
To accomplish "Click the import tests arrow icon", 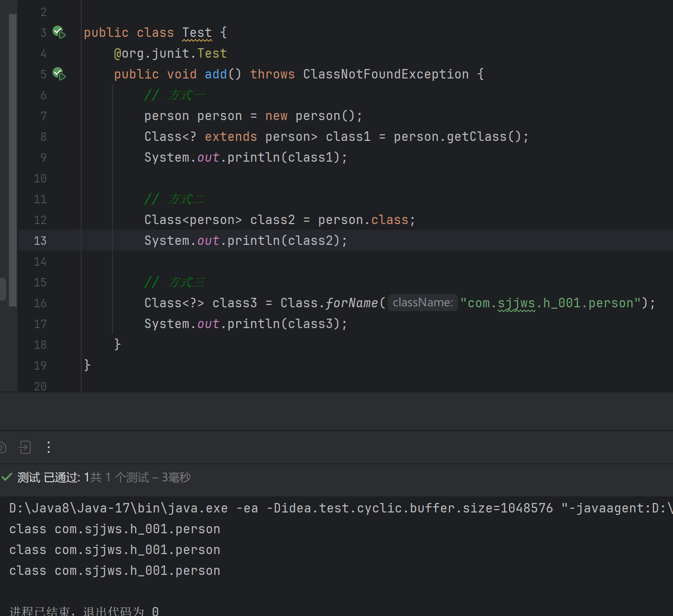I will 25,447.
